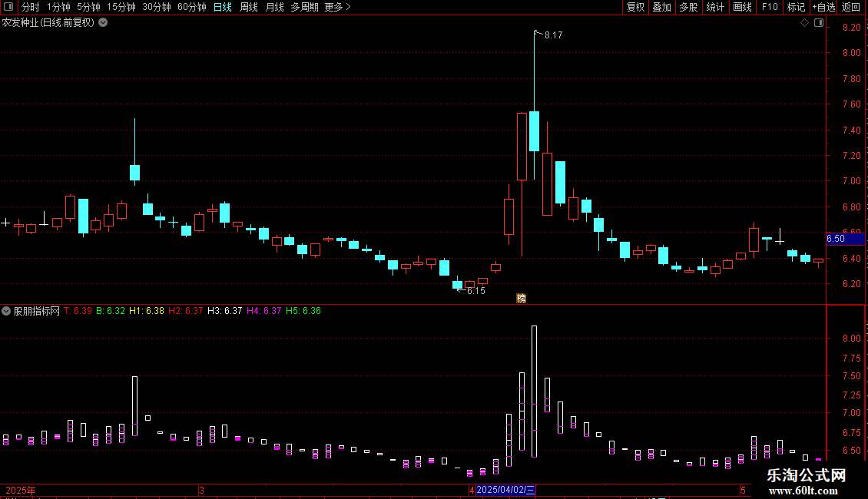Click the T: 6.39 indicator value

coord(78,311)
